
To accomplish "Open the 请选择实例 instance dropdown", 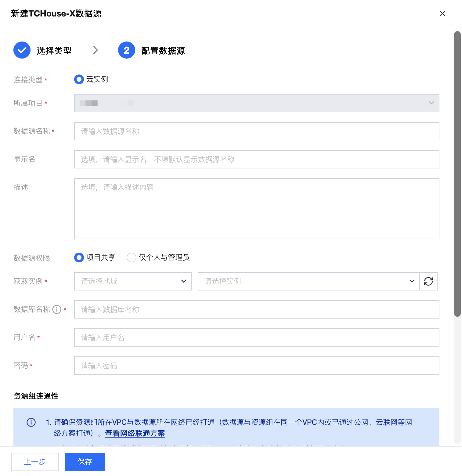I will tap(309, 281).
